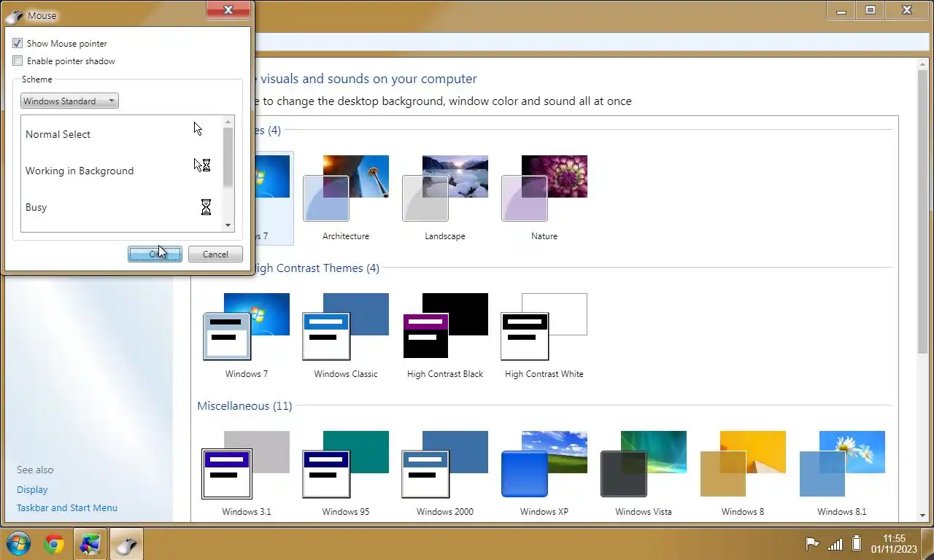The width and height of the screenshot is (934, 560).
Task: Select the Nature theme thumbnail
Action: (x=544, y=188)
